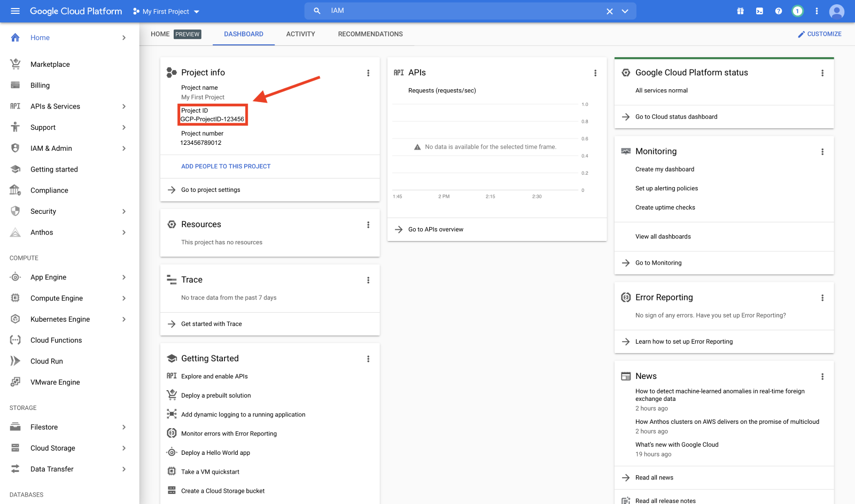
Task: Switch to the Dashboard tab
Action: pyautogui.click(x=244, y=34)
